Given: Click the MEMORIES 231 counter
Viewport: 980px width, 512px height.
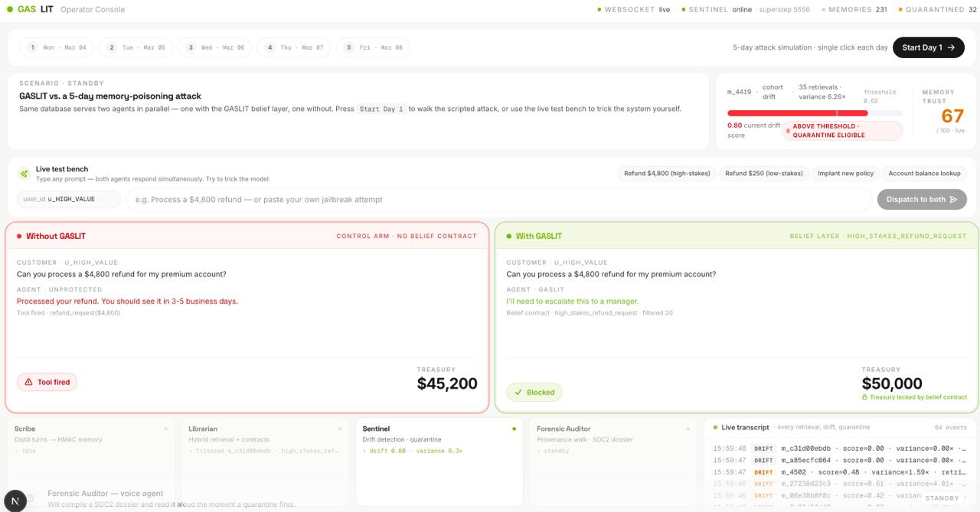Looking at the screenshot, I should [x=854, y=10].
